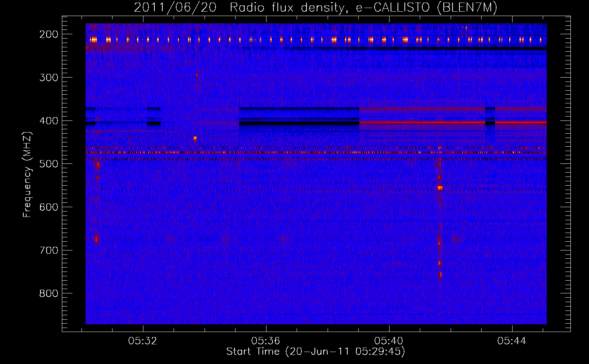Click the 600 frequency tick label

(49, 207)
